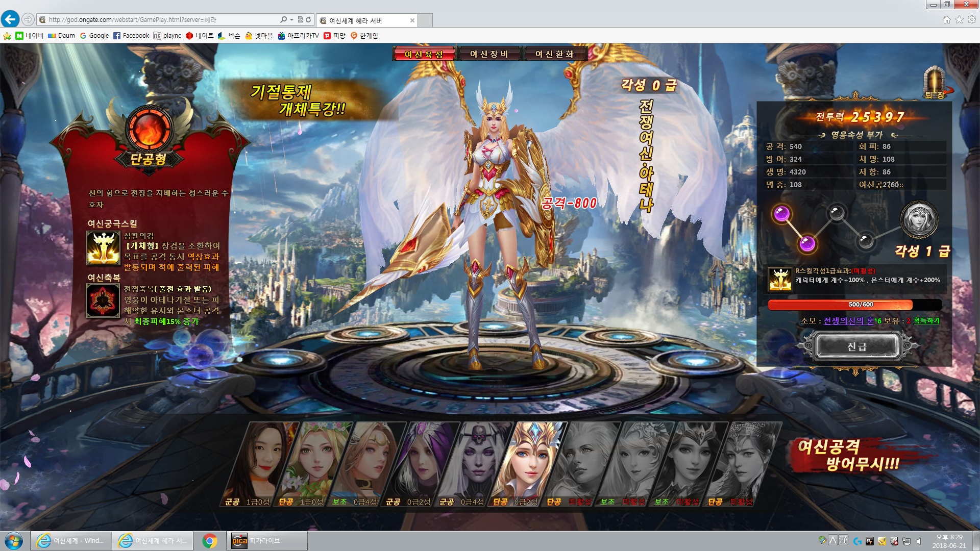
Task: Switch to the 여신육성 tab
Action: (x=424, y=54)
